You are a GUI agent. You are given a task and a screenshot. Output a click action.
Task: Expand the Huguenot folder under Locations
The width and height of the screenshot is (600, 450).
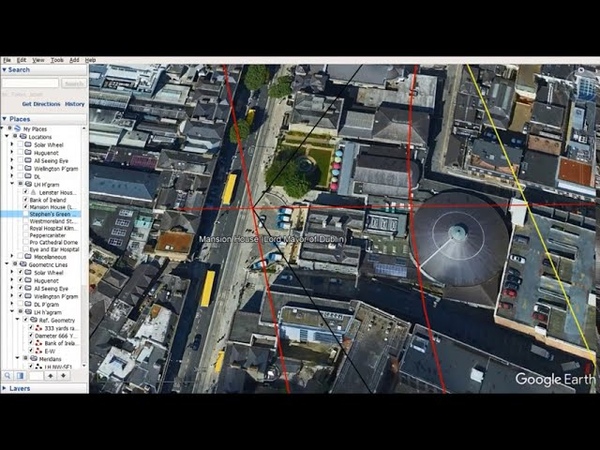(x=12, y=152)
